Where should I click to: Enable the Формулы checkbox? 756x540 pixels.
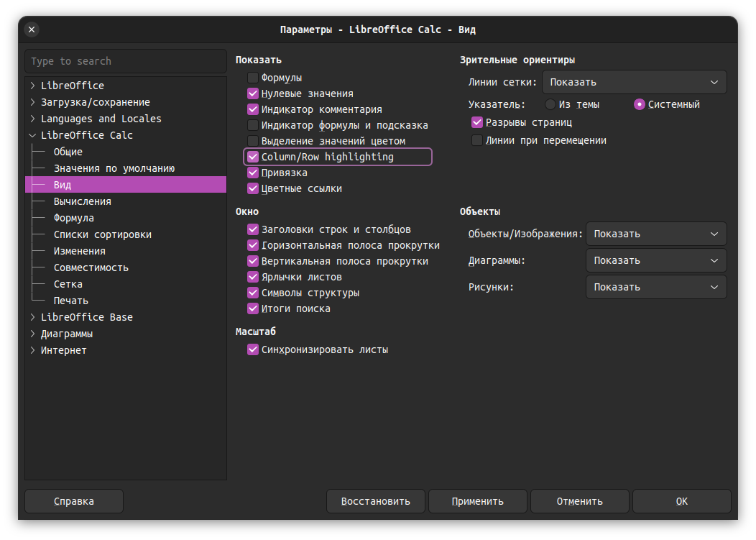click(253, 78)
